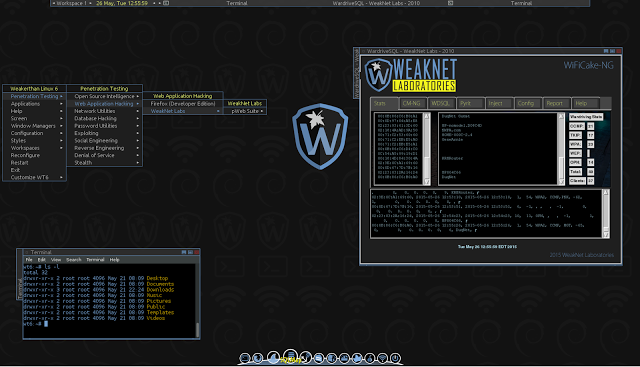Screen dimensions: 640x367
Task: Open the Exploiting menu entry
Action: pos(104,133)
